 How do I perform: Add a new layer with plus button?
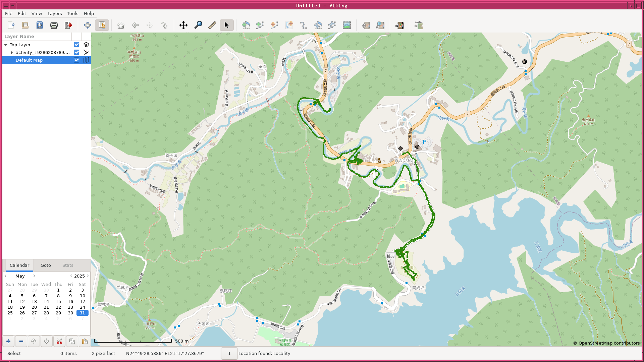pyautogui.click(x=8, y=341)
